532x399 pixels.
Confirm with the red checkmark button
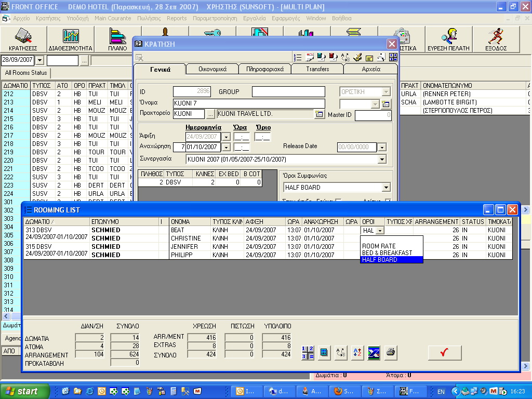tap(444, 353)
